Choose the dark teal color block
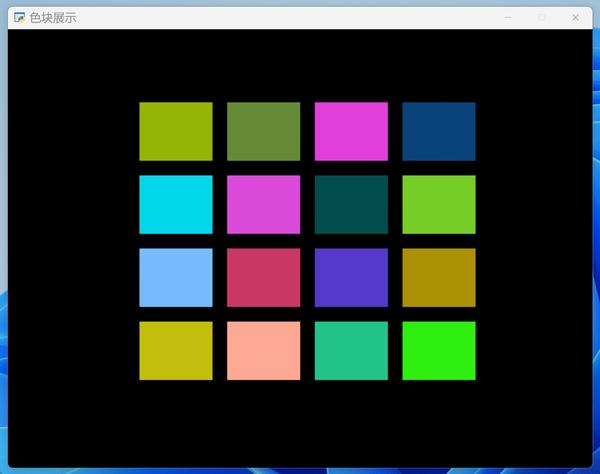 [x=351, y=204]
